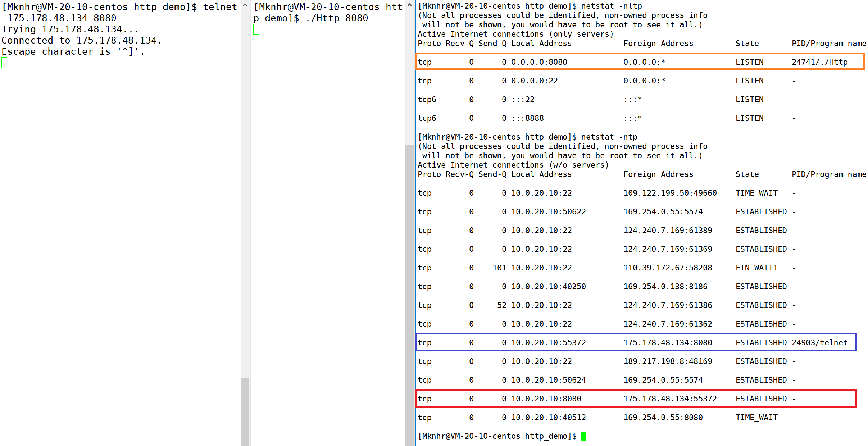Image resolution: width=868 pixels, height=446 pixels.
Task: Click the text '24903/telnet'
Action: [x=819, y=342]
